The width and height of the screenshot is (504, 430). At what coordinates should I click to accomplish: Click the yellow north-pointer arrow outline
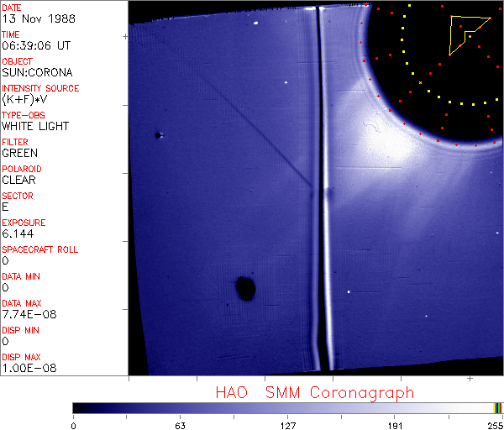pyautogui.click(x=465, y=34)
